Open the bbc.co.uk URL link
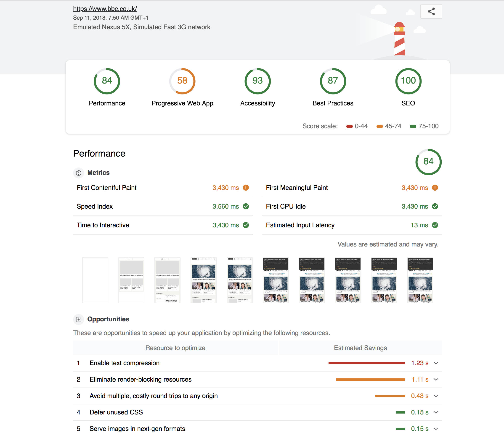The width and height of the screenshot is (504, 435). [x=105, y=9]
